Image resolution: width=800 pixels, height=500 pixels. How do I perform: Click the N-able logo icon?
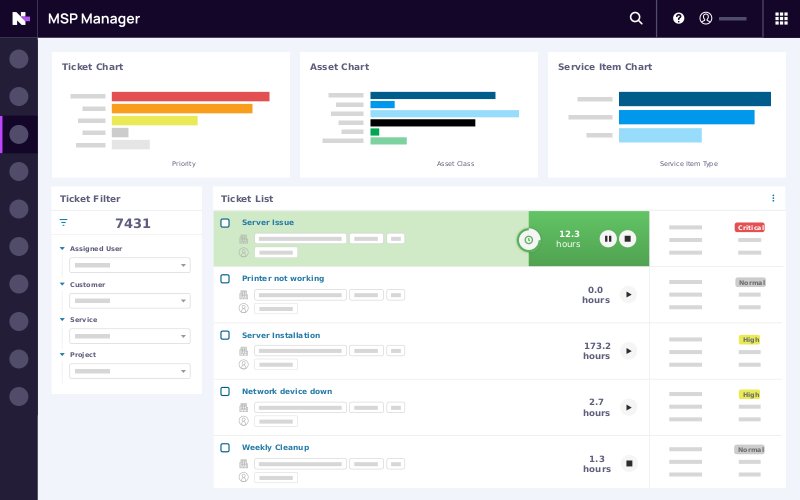[20, 18]
